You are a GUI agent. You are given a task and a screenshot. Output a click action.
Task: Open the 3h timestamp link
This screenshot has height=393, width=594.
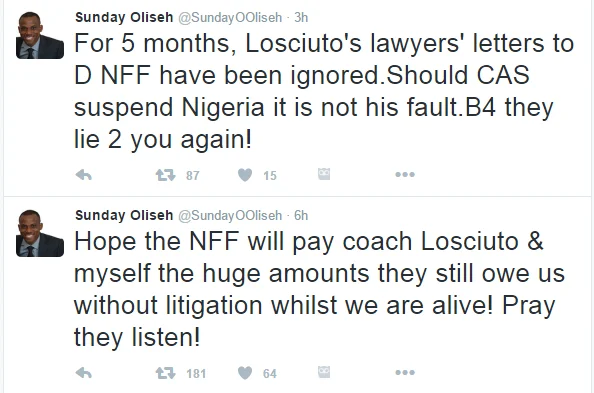[x=301, y=17]
